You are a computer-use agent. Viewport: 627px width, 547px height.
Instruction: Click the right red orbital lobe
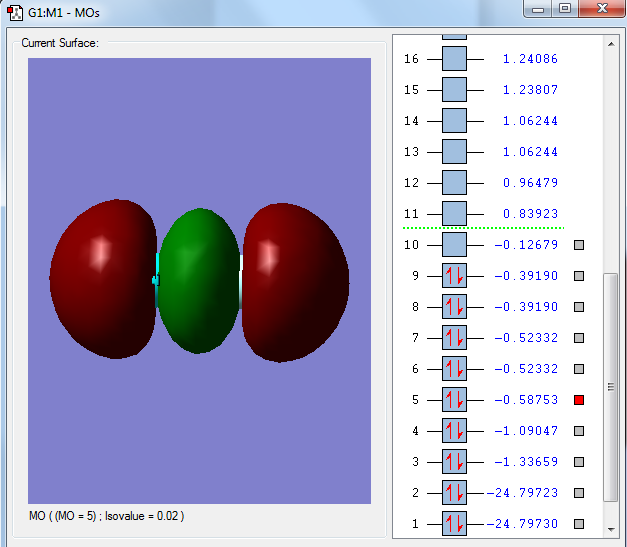point(296,282)
